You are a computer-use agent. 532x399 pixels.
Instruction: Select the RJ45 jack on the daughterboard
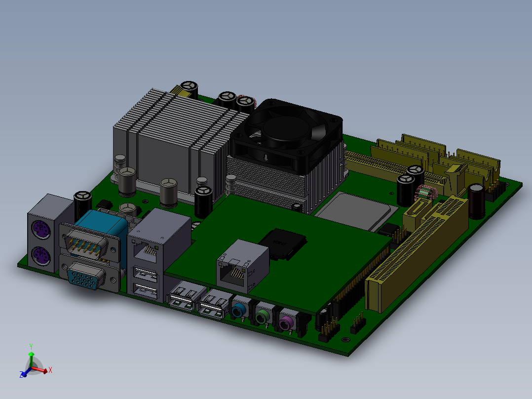(x=242, y=267)
